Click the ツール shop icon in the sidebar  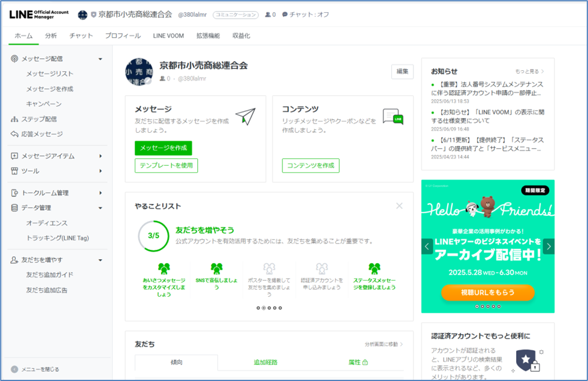14,171
